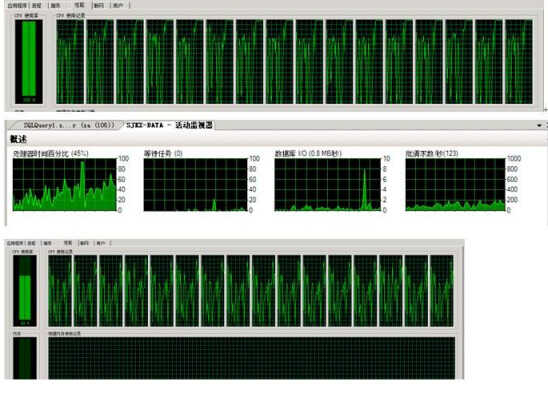
Task: Click the 批请求数/秒 (123) label
Action: click(x=432, y=153)
